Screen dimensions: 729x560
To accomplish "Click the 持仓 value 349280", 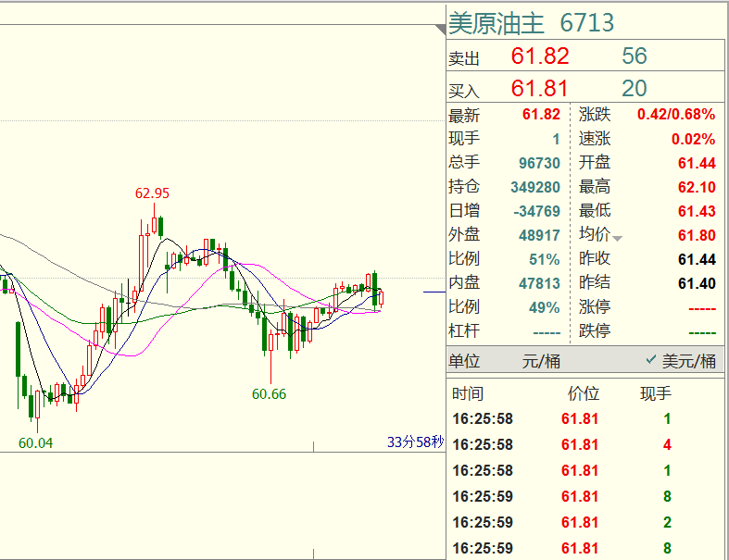I will (x=535, y=187).
